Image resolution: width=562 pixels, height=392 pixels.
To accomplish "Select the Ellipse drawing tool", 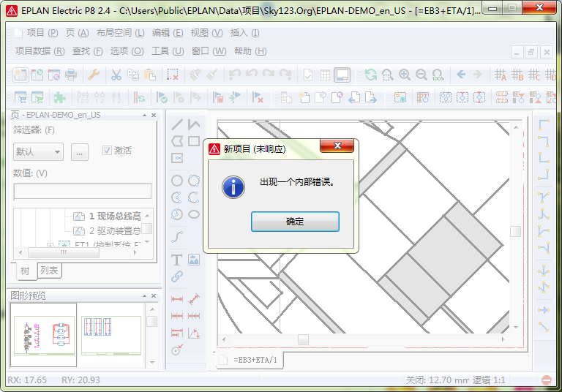I will click(194, 214).
